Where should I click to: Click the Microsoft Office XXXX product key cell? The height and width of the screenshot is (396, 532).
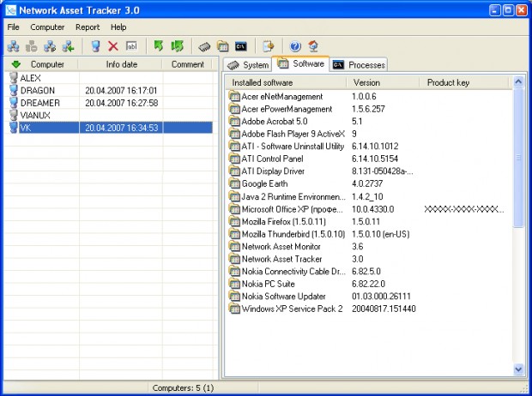[464, 209]
